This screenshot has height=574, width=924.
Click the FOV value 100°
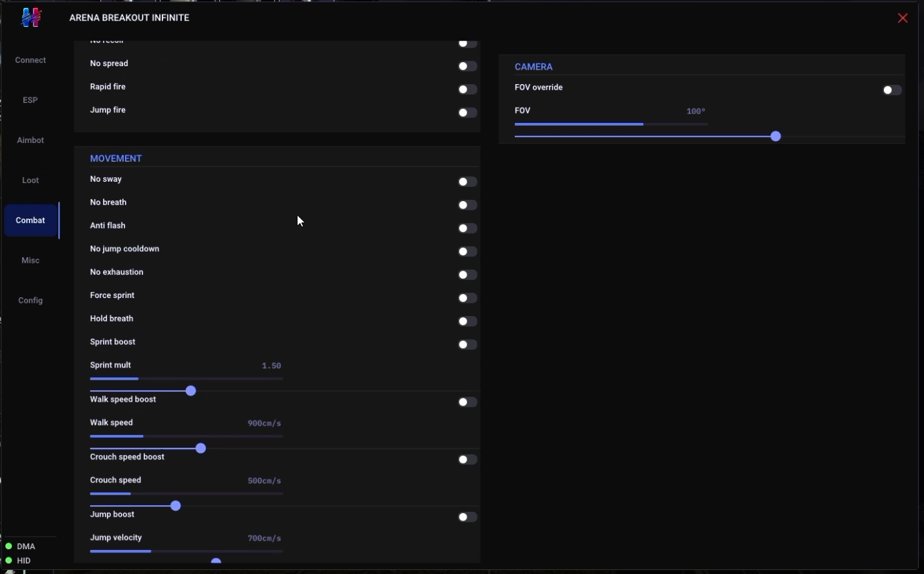tap(696, 112)
